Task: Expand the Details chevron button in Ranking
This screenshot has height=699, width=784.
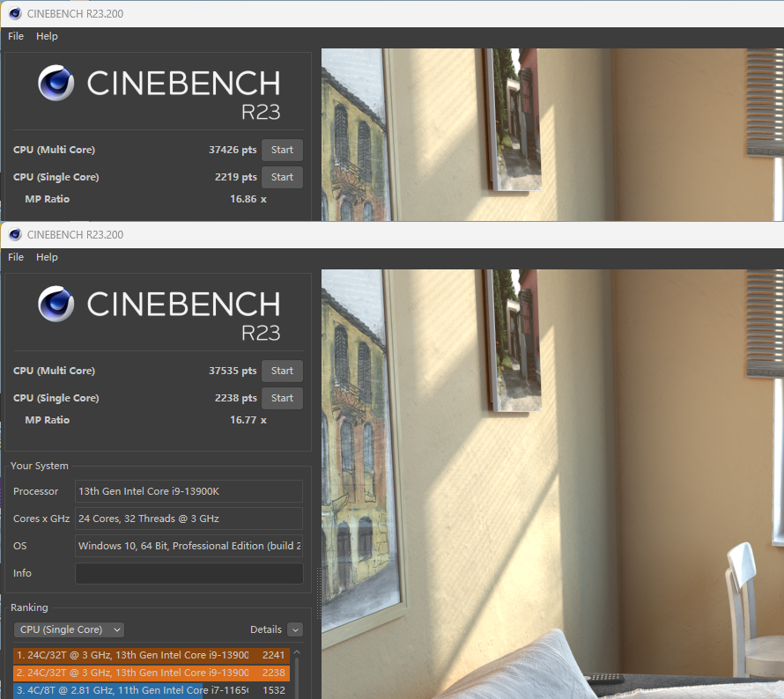Action: [x=294, y=629]
